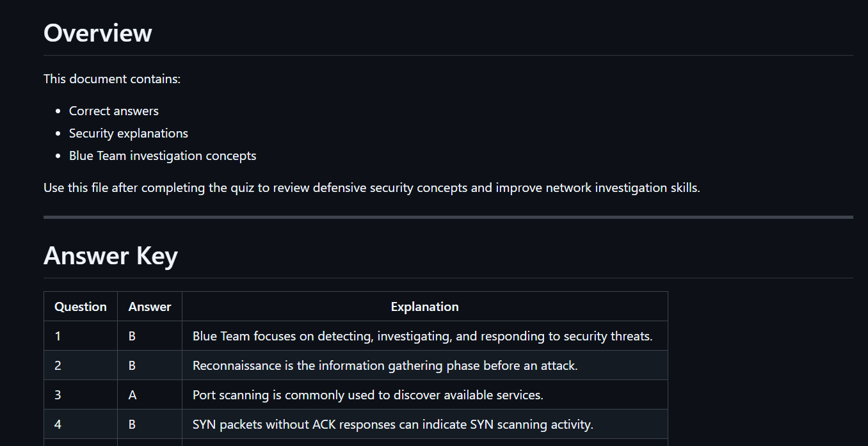Click the Blue Team focuses explanation cell
868x446 pixels.
[425, 336]
